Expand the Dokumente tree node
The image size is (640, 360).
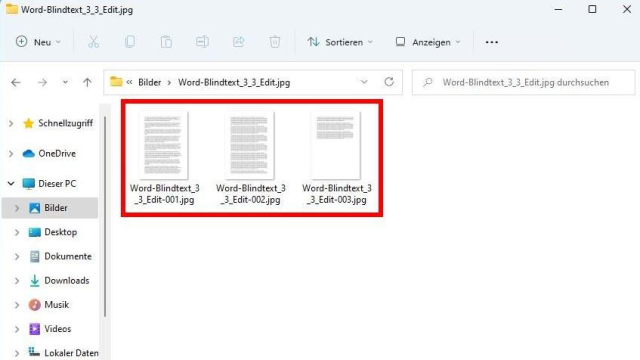tap(17, 256)
